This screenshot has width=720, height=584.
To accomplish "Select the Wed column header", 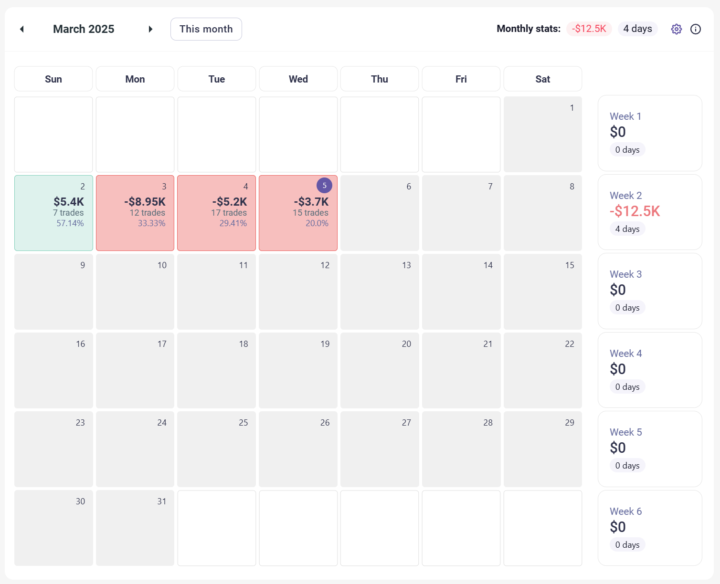I will (298, 79).
